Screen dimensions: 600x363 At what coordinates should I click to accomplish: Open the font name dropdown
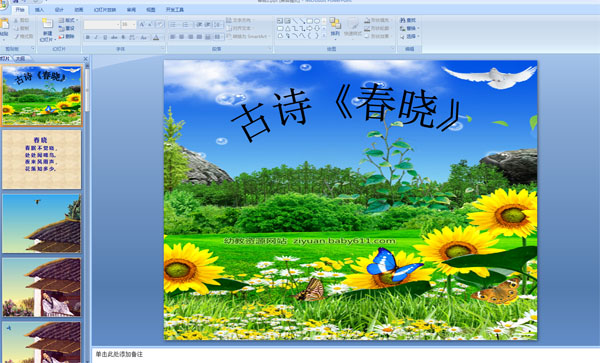pos(102,25)
